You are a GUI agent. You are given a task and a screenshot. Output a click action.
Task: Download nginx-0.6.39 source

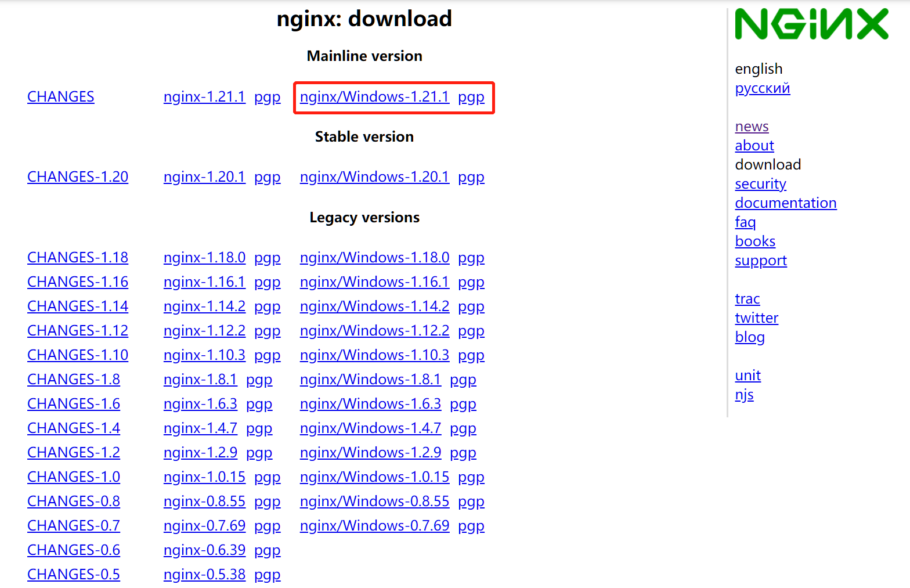click(204, 550)
